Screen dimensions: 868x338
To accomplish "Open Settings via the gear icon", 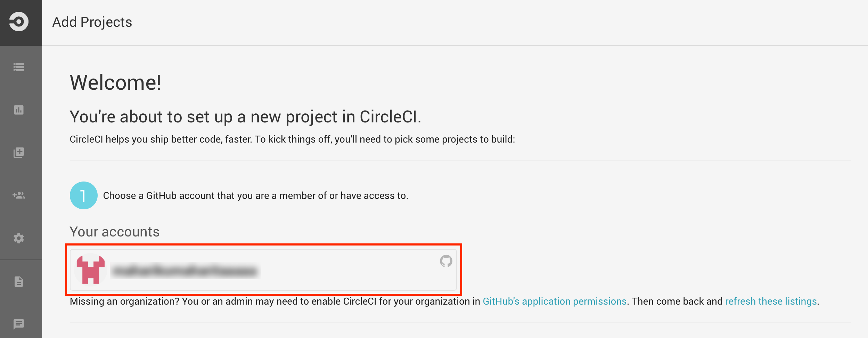I will 18,238.
